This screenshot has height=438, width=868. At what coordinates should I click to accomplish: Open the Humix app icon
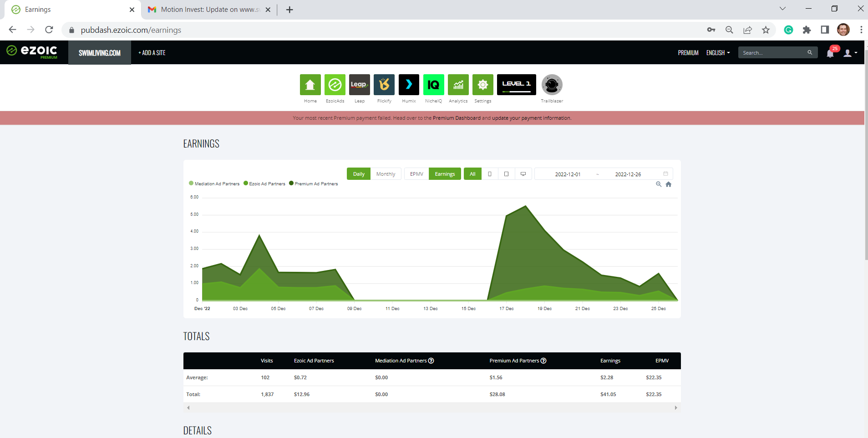pyautogui.click(x=409, y=85)
